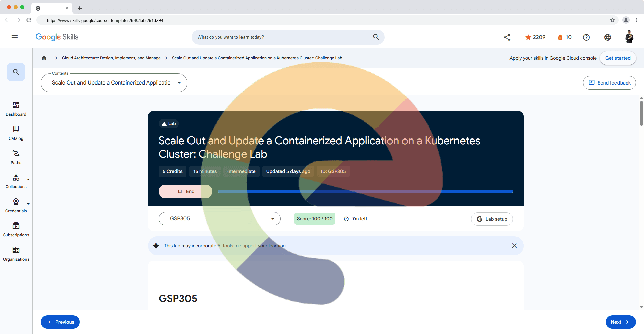This screenshot has height=334, width=644.
Task: Go back in browser history
Action: coord(7,20)
